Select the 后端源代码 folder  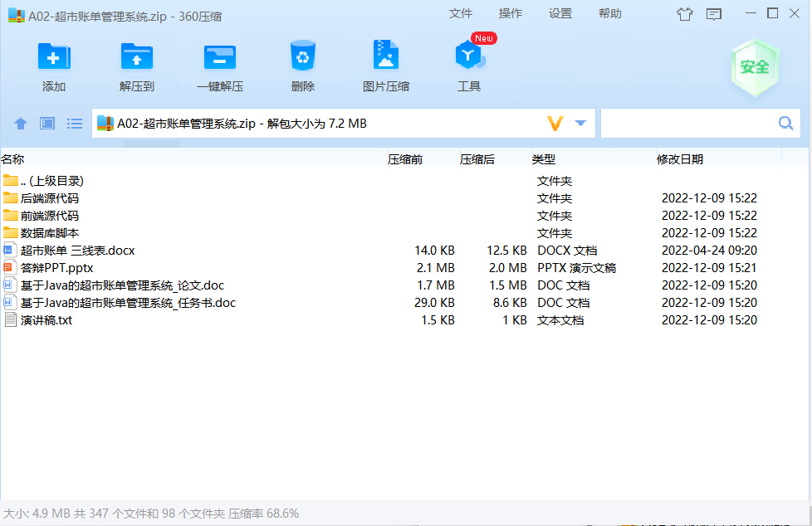point(50,198)
